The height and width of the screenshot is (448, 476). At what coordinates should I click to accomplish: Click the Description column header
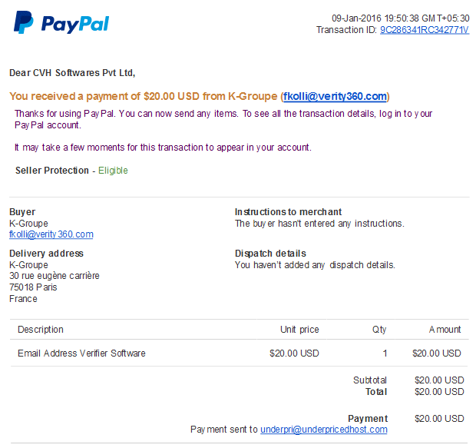pos(41,330)
